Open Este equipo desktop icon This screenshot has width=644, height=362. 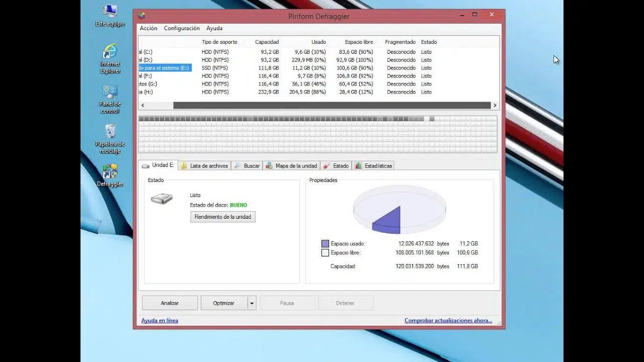click(110, 11)
